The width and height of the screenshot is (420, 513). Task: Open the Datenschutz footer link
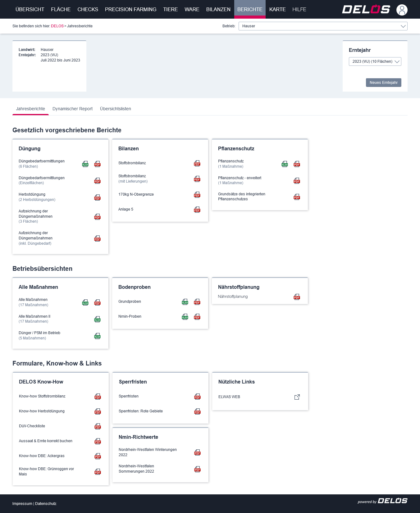46,504
